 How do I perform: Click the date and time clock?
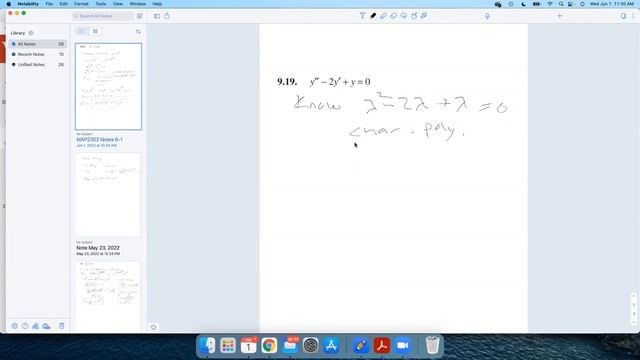pyautogui.click(x=611, y=4)
